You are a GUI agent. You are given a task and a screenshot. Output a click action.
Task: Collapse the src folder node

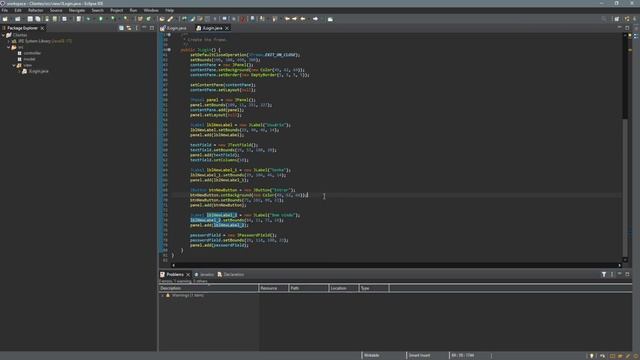pos(9,47)
